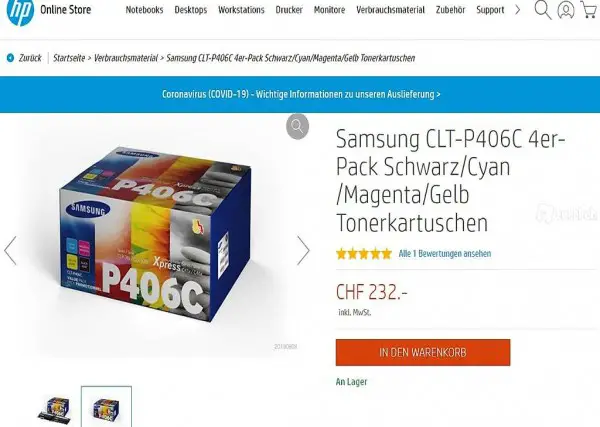This screenshot has height=427, width=600.
Task: Open the shopping cart icon
Action: pos(589,10)
